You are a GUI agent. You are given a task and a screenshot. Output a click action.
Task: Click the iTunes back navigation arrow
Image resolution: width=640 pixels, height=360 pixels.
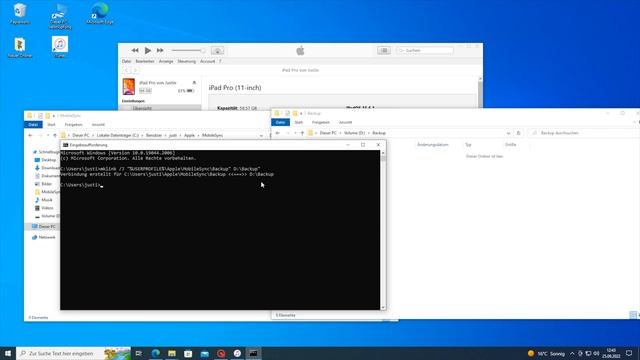pyautogui.click(x=126, y=70)
